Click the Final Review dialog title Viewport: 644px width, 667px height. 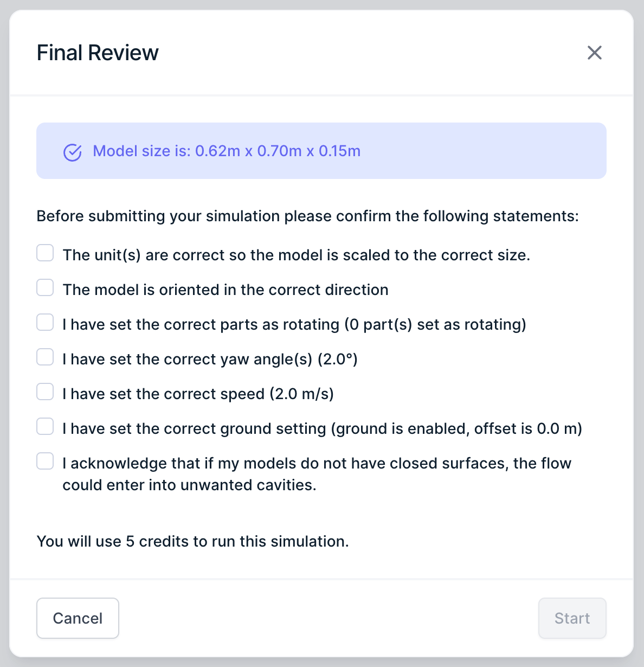97,53
